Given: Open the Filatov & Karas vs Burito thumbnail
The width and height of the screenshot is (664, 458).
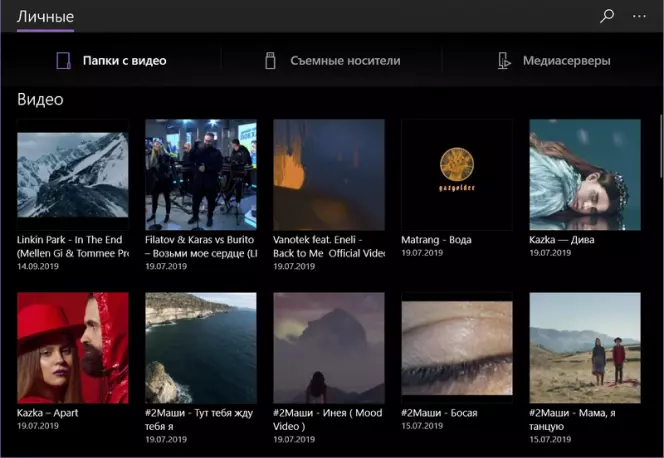Looking at the screenshot, I should coord(201,175).
